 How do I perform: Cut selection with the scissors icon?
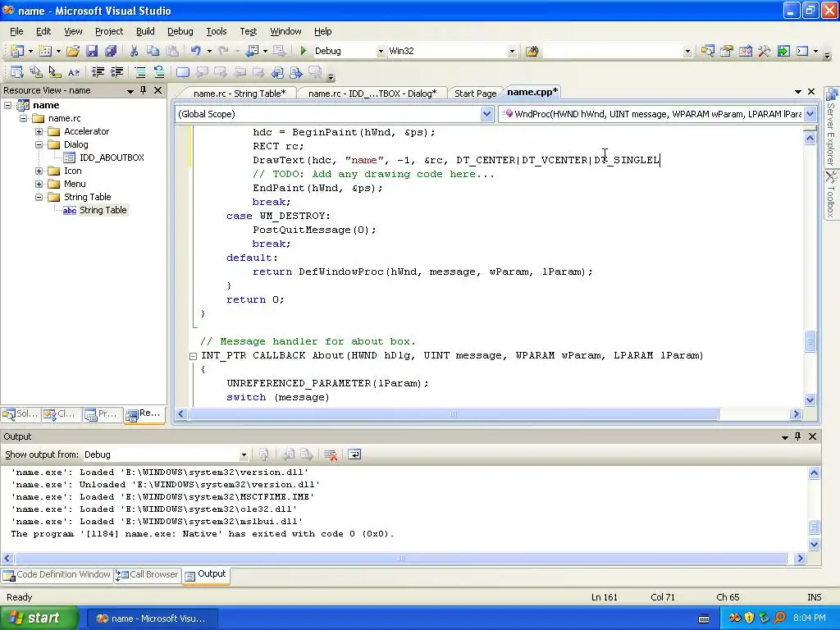[x=134, y=51]
